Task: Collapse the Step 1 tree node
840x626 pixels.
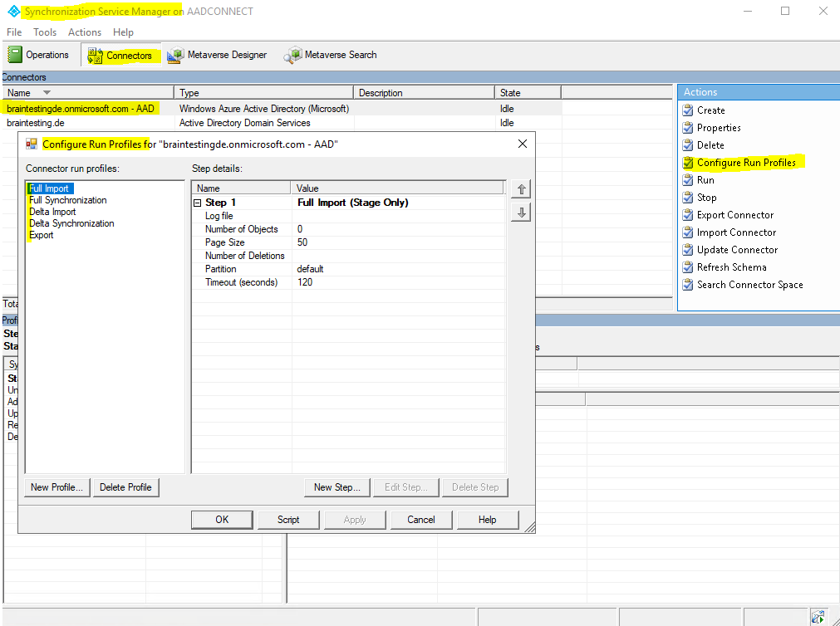Action: pos(197,203)
